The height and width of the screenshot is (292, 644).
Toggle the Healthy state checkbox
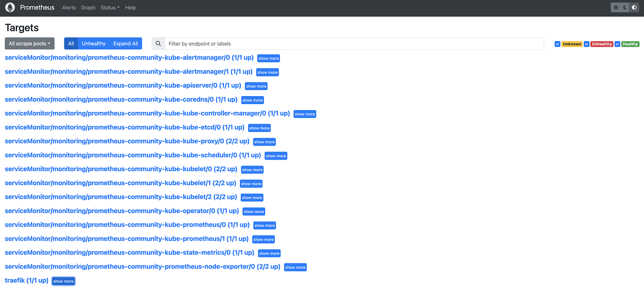point(617,44)
